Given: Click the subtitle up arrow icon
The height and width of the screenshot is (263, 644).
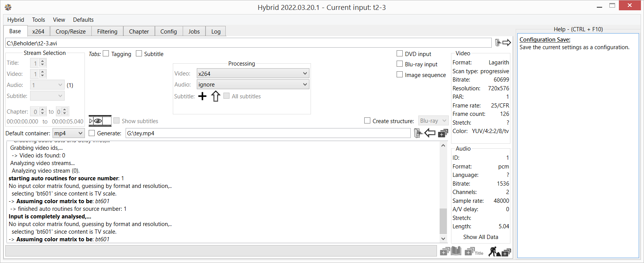Looking at the screenshot, I should (x=216, y=96).
